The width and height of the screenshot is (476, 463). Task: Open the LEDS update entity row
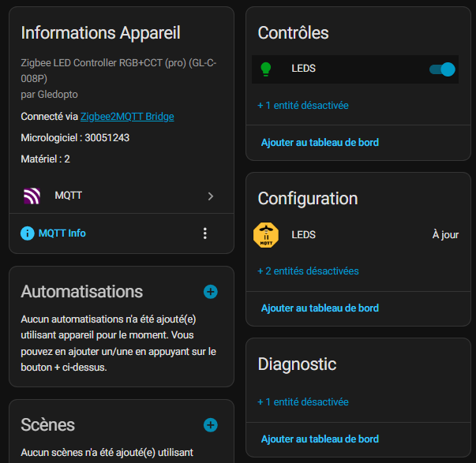355,235
